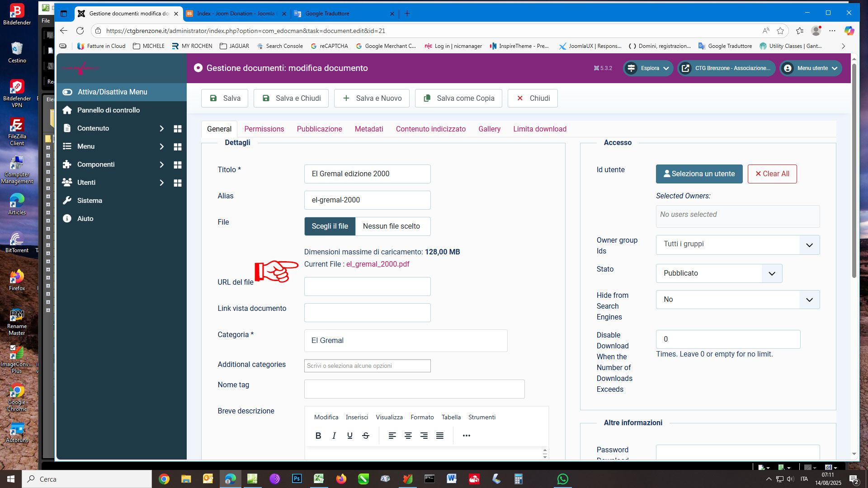The image size is (868, 488).
Task: Click Scegli il file button
Action: click(x=330, y=226)
